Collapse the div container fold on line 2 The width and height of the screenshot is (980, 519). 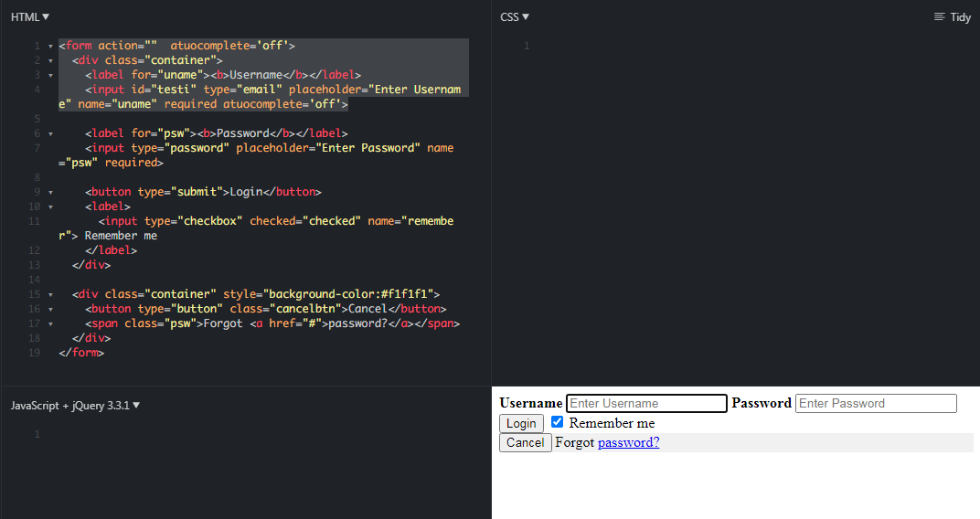[x=50, y=60]
